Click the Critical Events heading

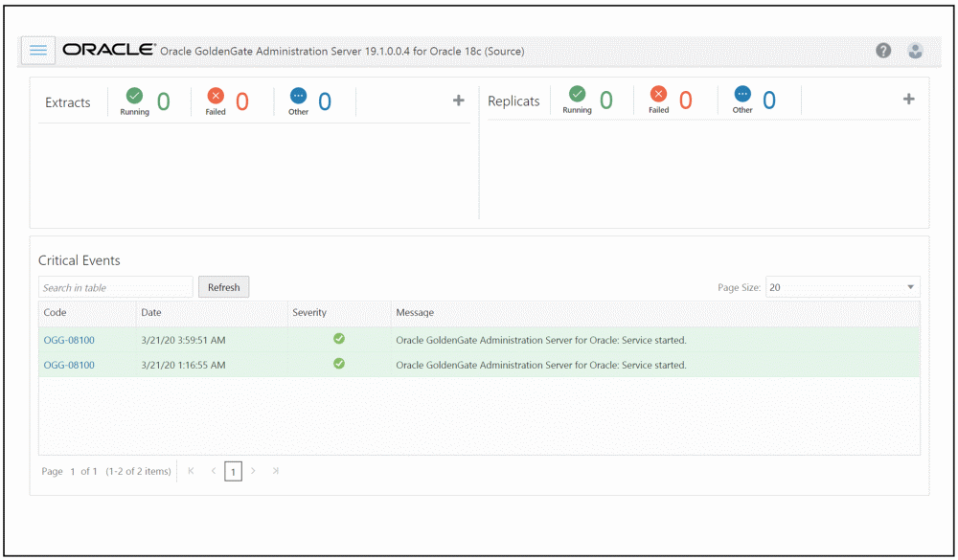[x=80, y=260]
